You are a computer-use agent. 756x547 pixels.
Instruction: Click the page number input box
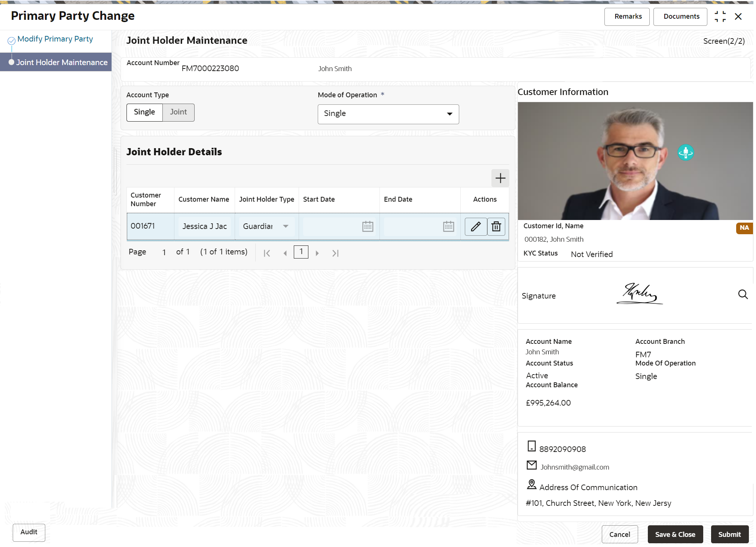pos(301,252)
